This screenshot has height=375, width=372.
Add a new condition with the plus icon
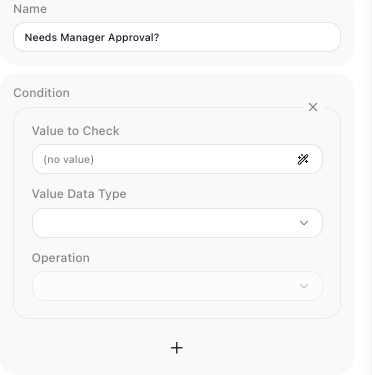(177, 348)
